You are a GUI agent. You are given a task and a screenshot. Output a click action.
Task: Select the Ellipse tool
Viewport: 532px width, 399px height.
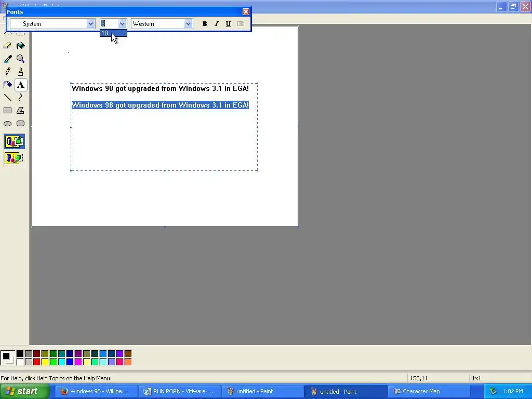(7, 124)
